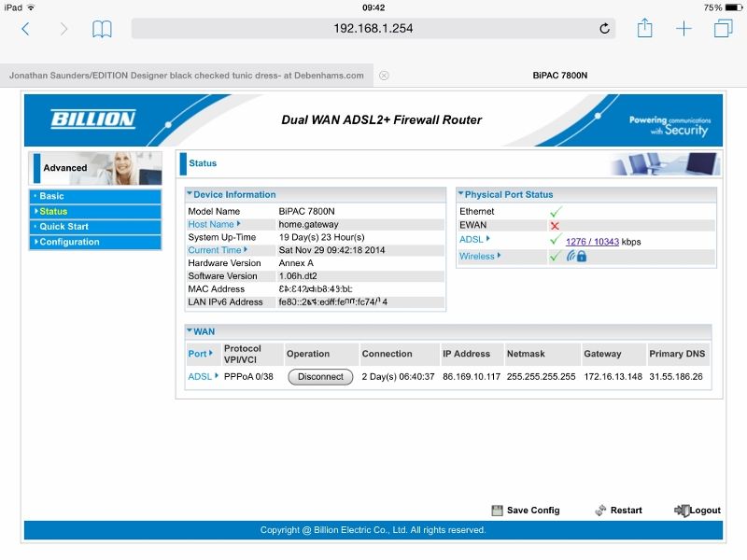
Task: Go back with Safari back arrow
Action: pyautogui.click(x=26, y=29)
